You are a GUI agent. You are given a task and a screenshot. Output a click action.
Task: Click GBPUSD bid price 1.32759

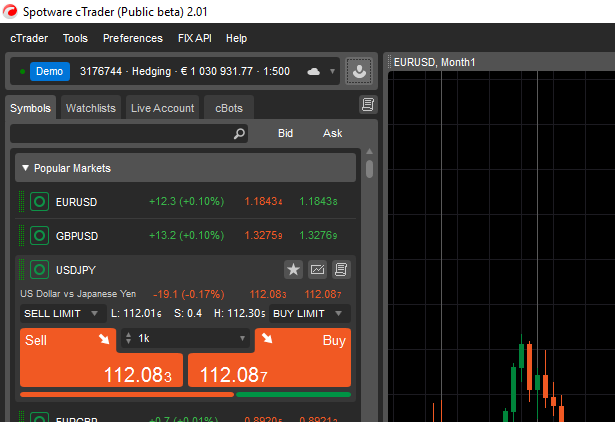[263, 235]
